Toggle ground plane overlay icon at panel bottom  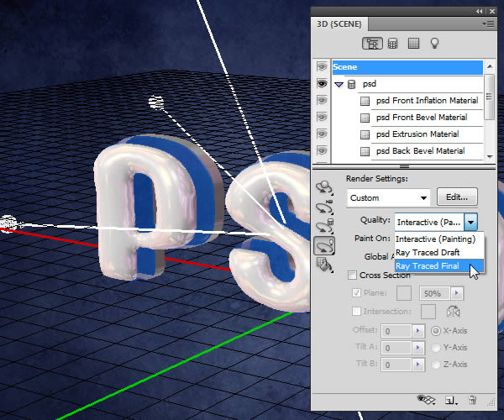[425, 401]
